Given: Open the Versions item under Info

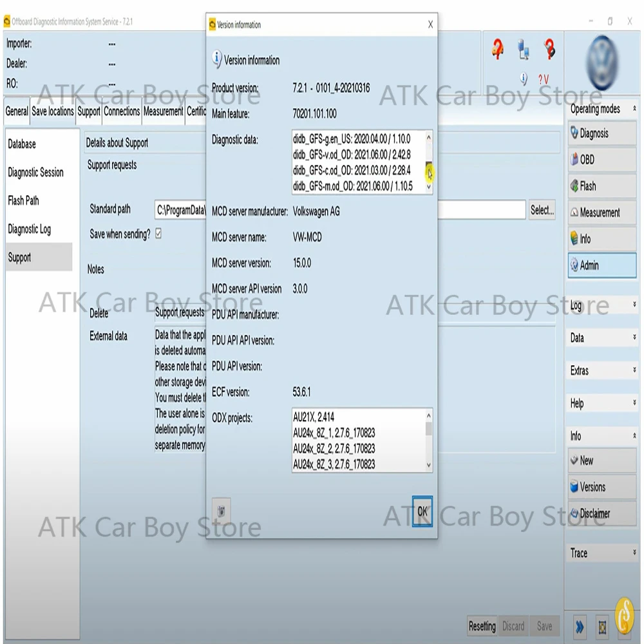Looking at the screenshot, I should [x=600, y=487].
